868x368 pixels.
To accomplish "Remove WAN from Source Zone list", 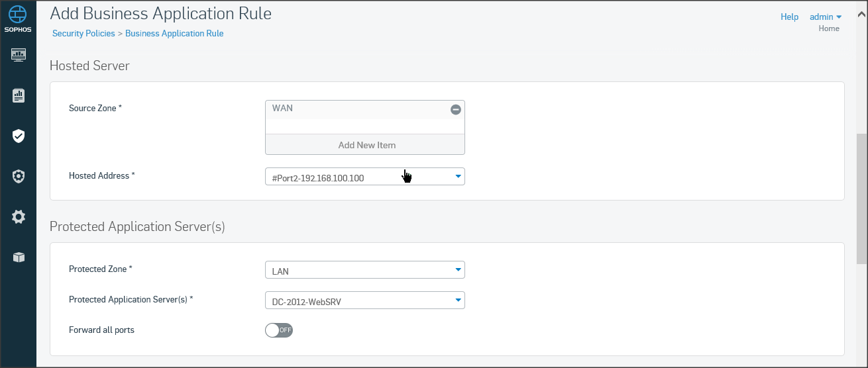I will coord(456,109).
